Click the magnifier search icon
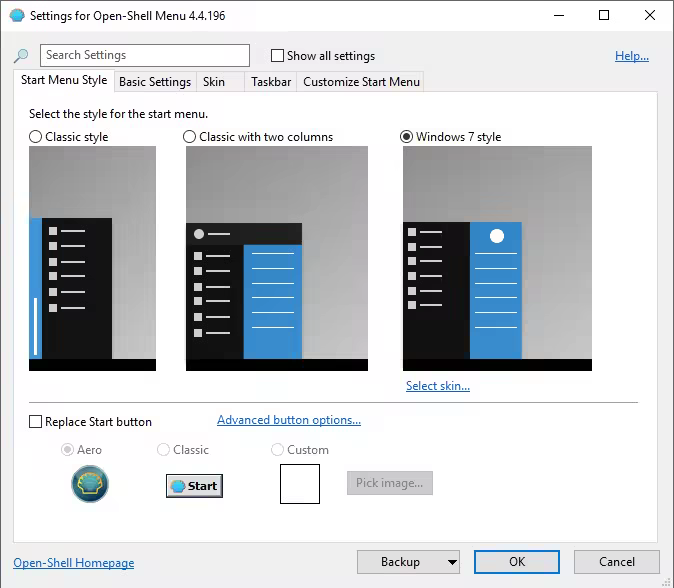 click(x=21, y=55)
